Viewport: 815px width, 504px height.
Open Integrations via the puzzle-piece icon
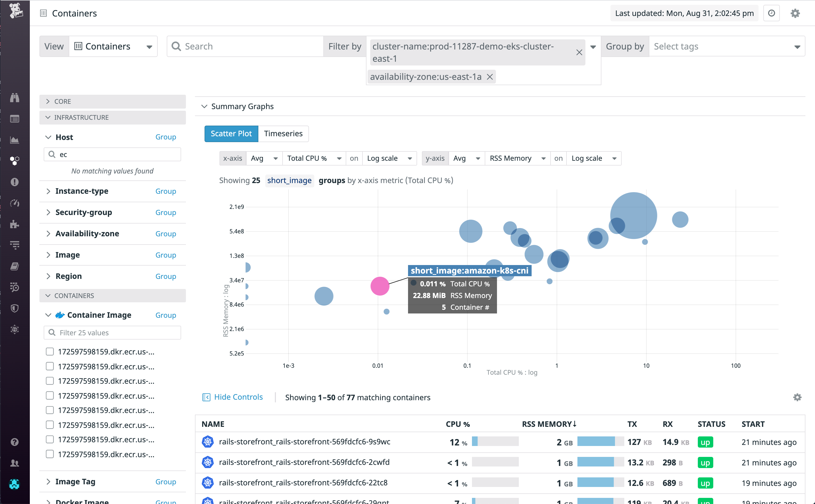click(15, 224)
